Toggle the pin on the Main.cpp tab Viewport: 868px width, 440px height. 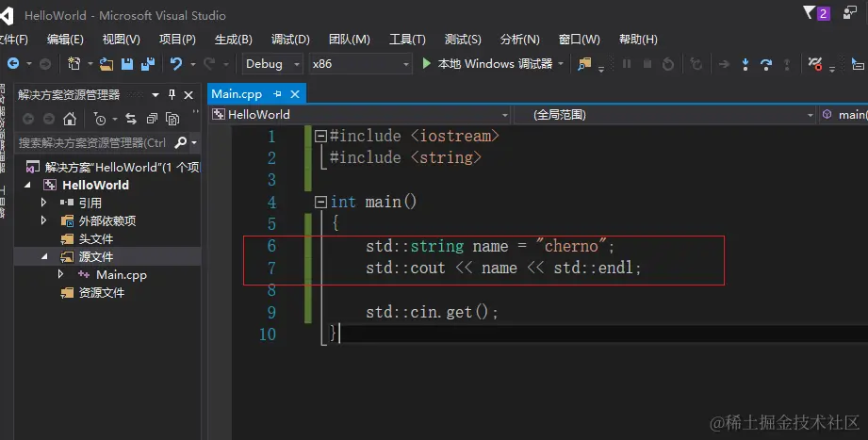pyautogui.click(x=277, y=94)
